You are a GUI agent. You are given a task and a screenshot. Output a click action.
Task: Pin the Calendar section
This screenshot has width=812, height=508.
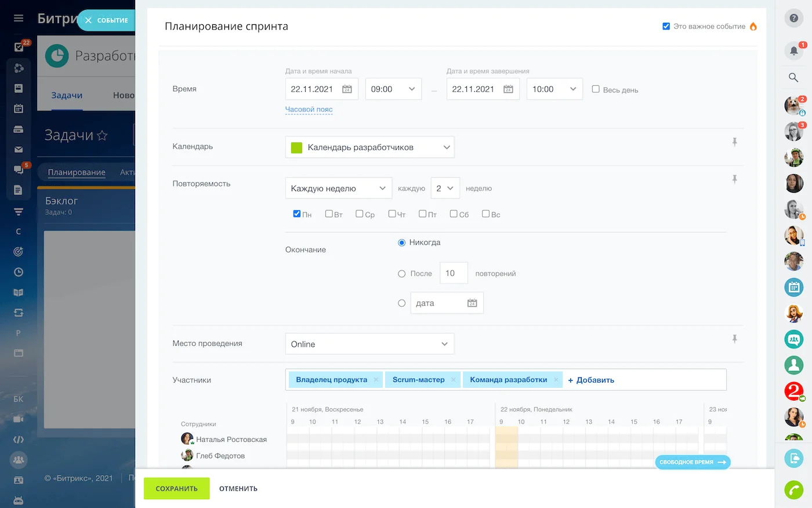tap(734, 142)
